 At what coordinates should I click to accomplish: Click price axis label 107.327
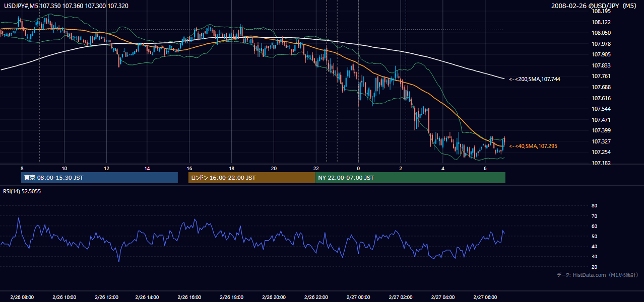click(601, 141)
